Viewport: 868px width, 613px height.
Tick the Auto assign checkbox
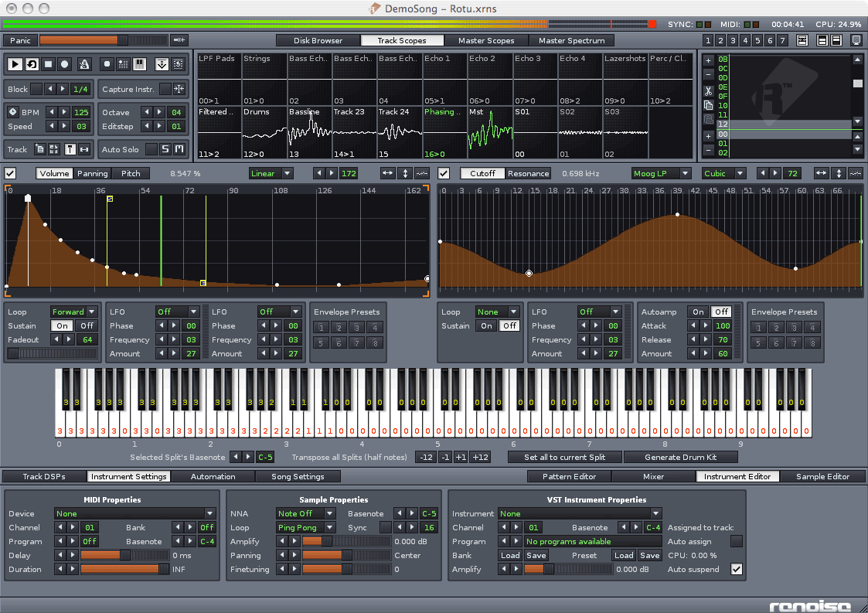coord(737,541)
